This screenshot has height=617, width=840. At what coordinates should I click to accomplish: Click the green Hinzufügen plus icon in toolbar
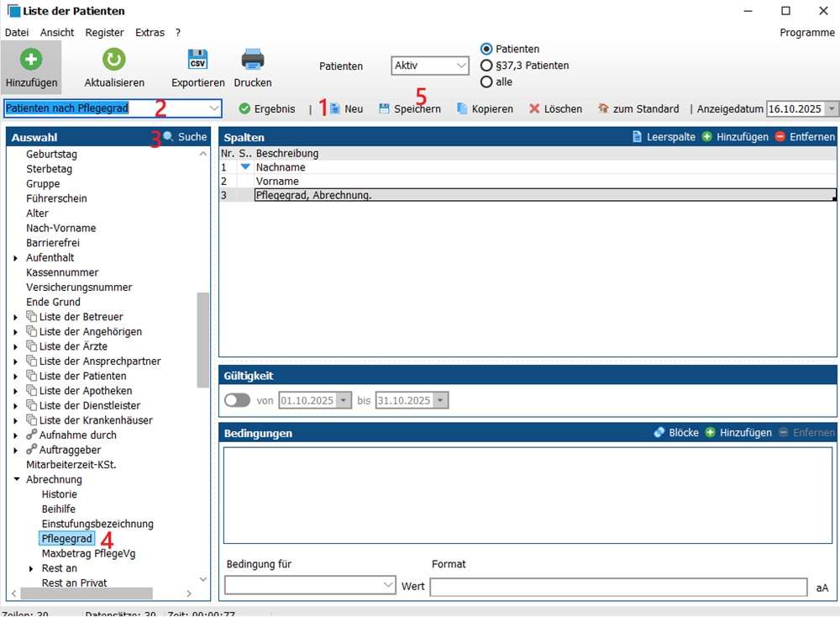click(x=31, y=60)
